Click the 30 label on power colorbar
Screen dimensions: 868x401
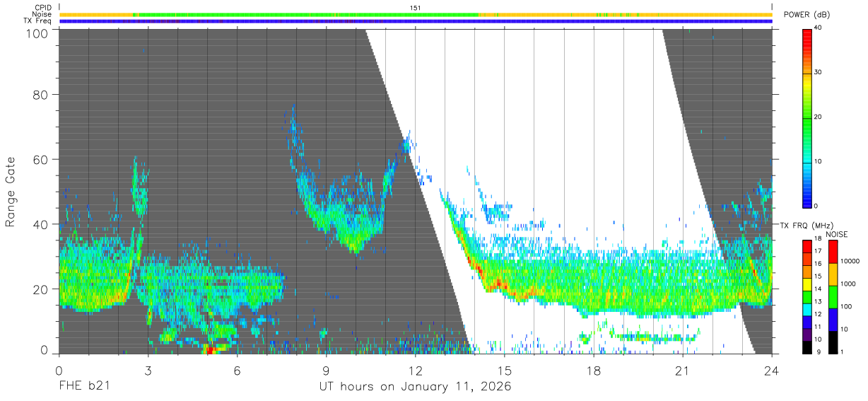818,73
